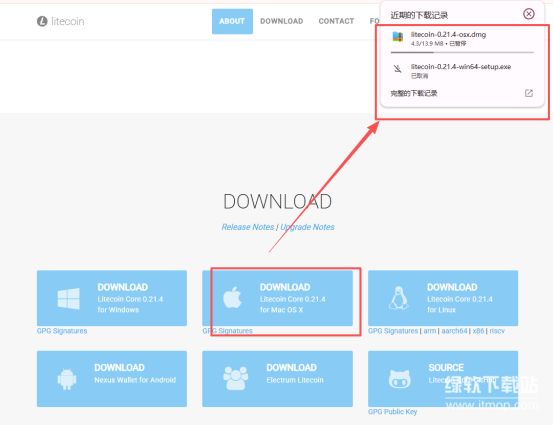Open the Upgrade Notes link
The image size is (553, 425).
(307, 227)
